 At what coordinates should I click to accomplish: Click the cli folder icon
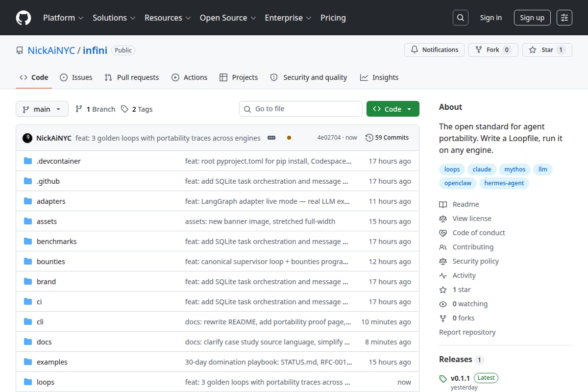point(28,322)
